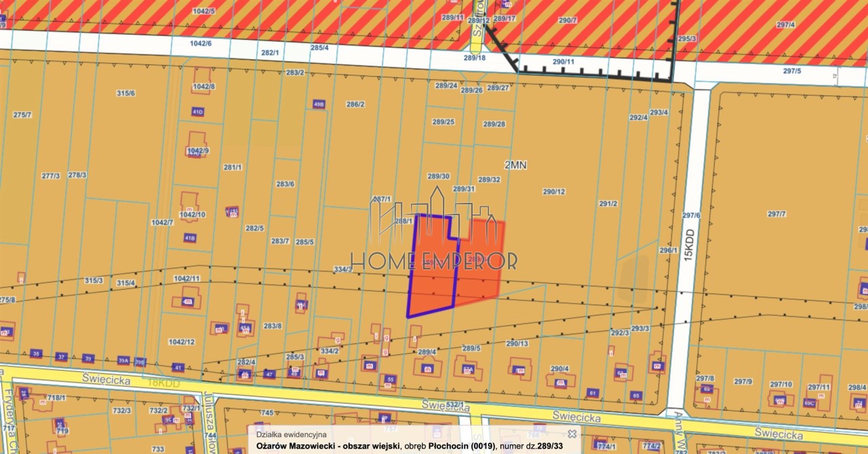Select address marker 61
868x454 pixels.
(593, 393)
